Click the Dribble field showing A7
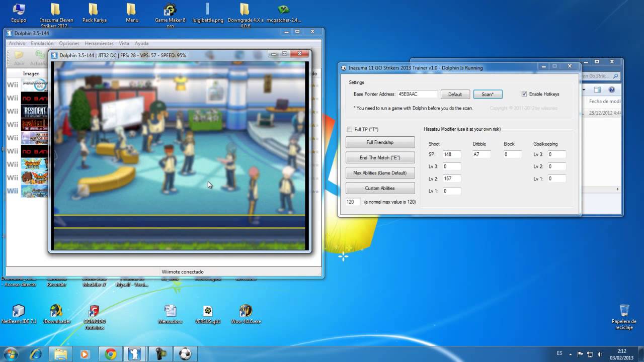Image resolution: width=644 pixels, height=362 pixels. click(x=481, y=154)
